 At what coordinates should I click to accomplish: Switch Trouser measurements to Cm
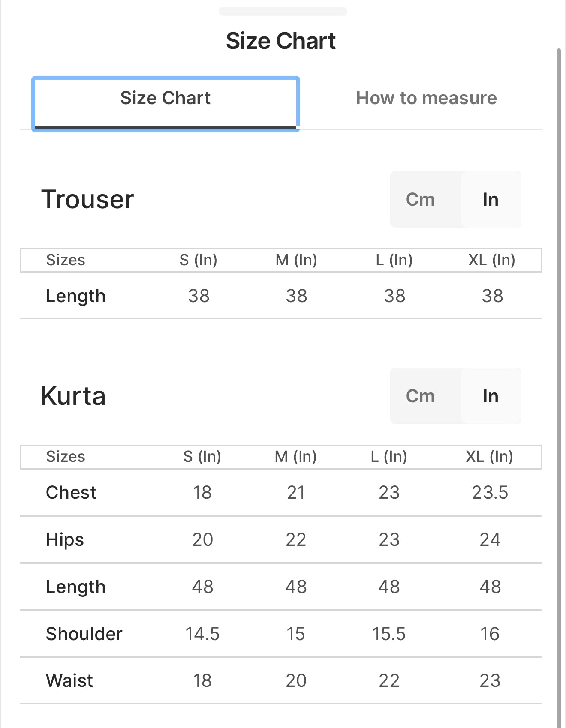[x=420, y=199]
